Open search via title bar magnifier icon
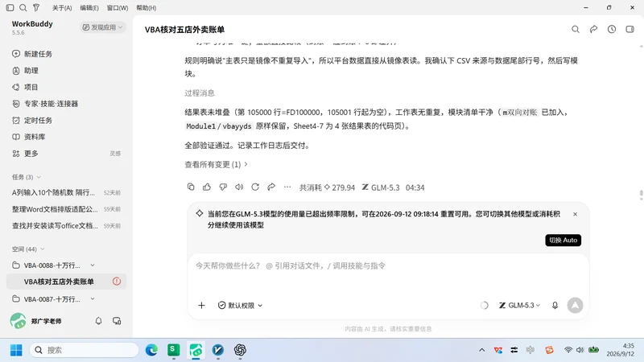This screenshot has height=362, width=644. point(23,7)
